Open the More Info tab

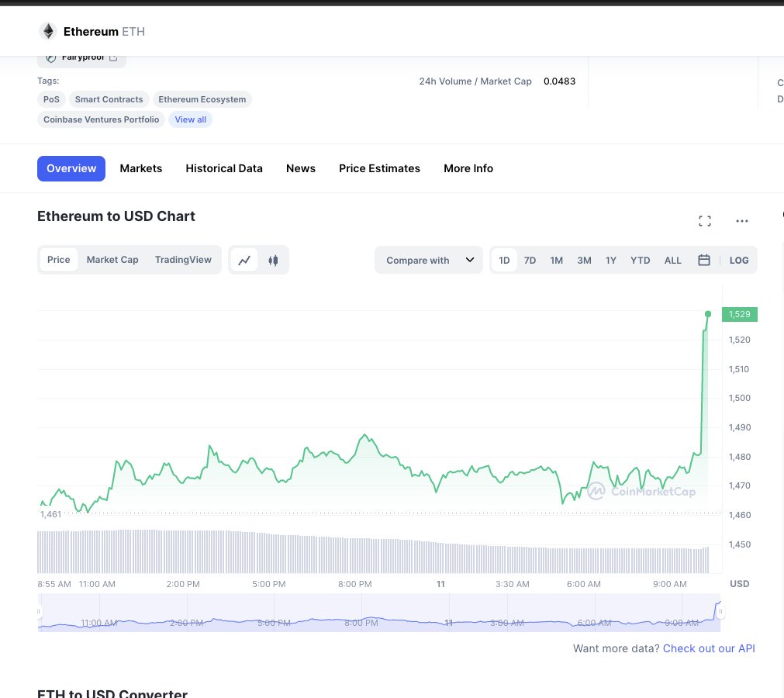pyautogui.click(x=468, y=168)
